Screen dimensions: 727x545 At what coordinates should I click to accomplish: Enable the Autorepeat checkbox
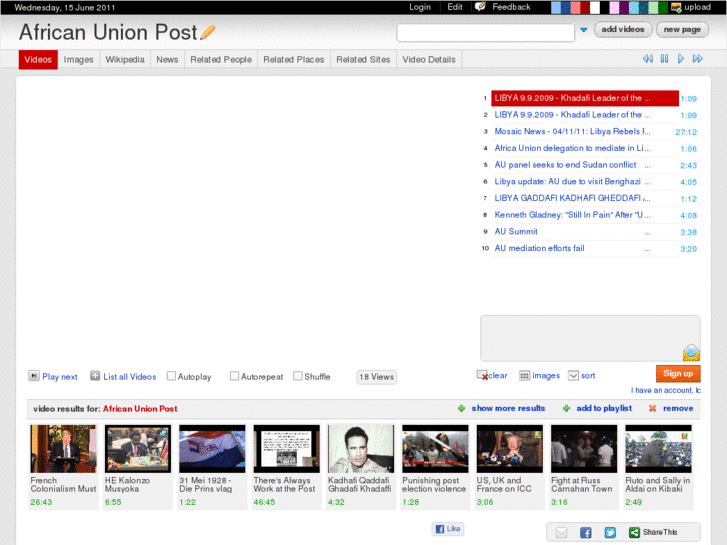pyautogui.click(x=234, y=376)
